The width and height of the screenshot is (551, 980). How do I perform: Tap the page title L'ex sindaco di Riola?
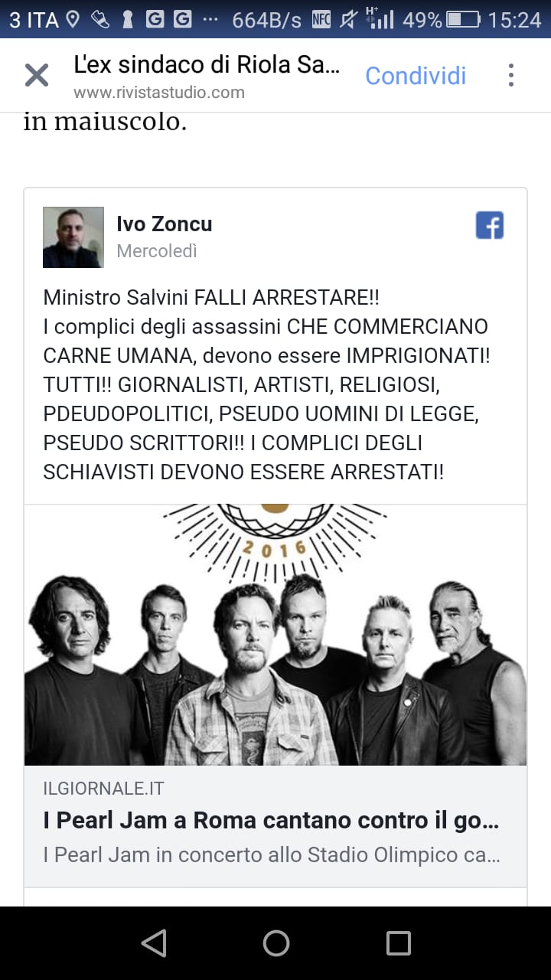[207, 66]
